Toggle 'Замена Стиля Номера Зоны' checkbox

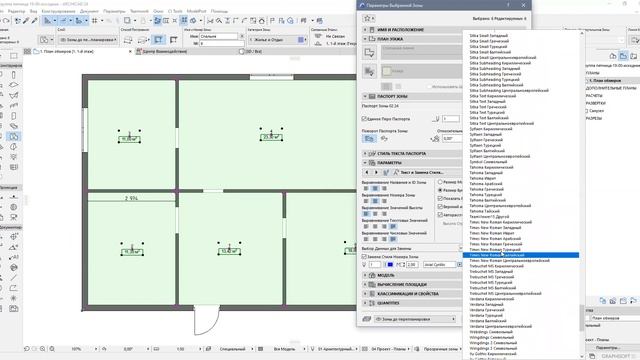click(364, 257)
